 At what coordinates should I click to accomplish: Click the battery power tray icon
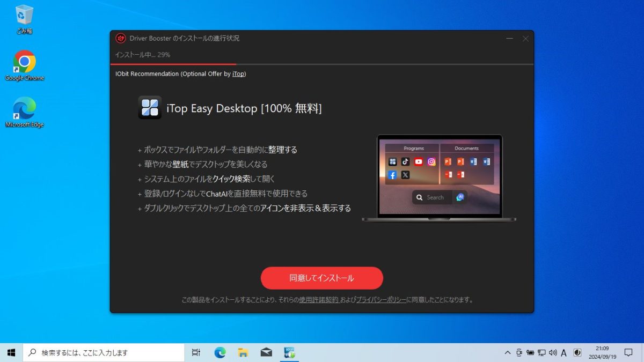(x=530, y=353)
